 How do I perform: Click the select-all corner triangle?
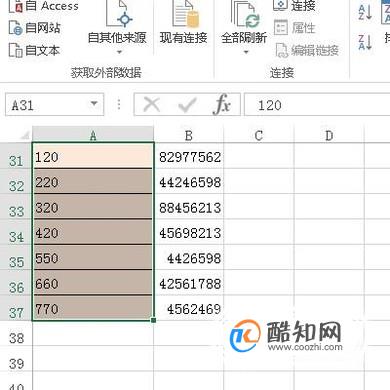click(x=24, y=135)
